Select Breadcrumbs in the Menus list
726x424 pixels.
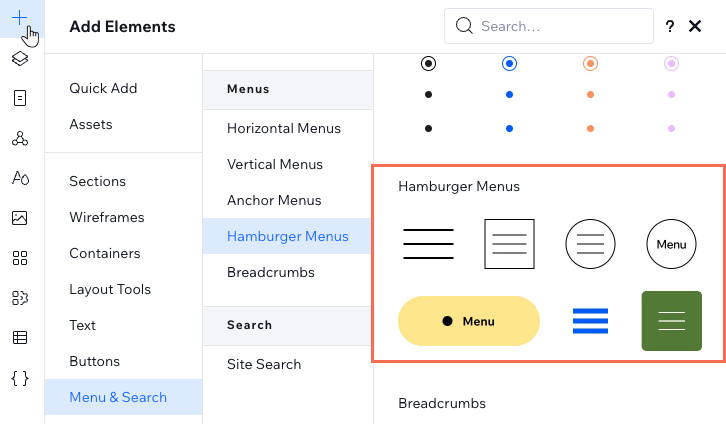271,272
